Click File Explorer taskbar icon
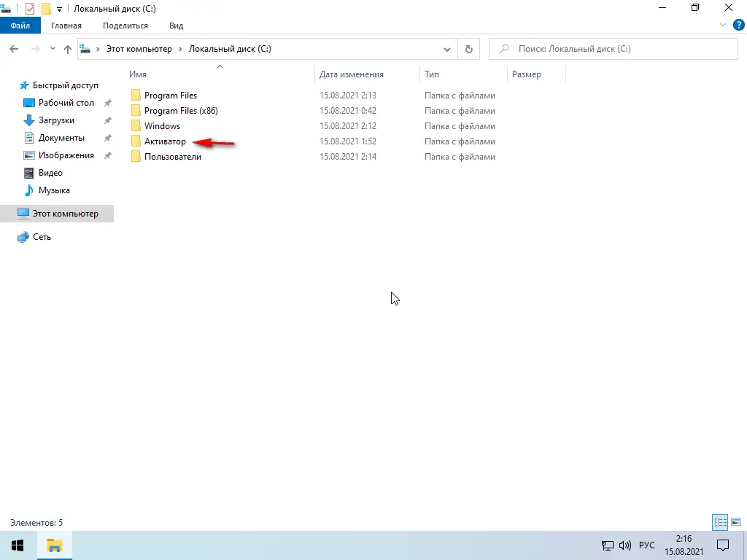Image resolution: width=747 pixels, height=560 pixels. coord(54,545)
